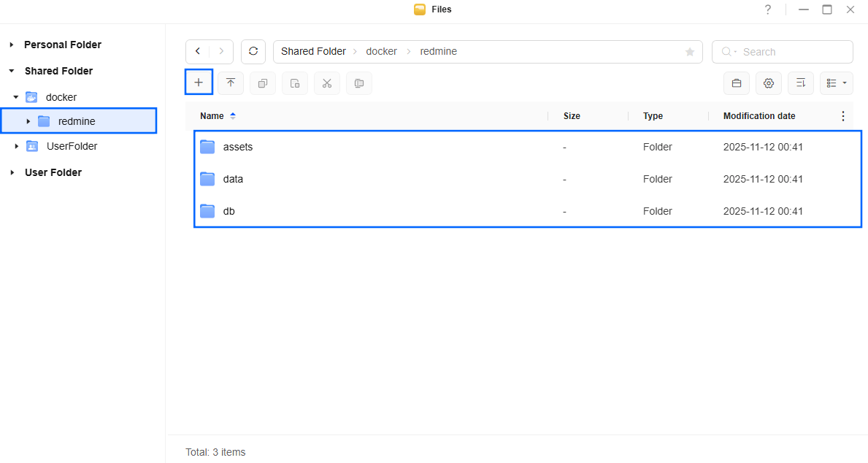Toggle favorite star on redmine breadcrumb
Viewport: 868px width, 463px height.
689,51
